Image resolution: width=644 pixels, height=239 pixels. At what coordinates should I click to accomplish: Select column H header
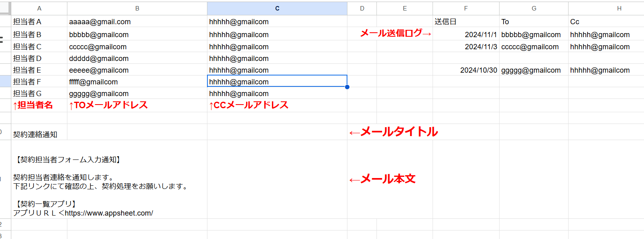coord(606,8)
